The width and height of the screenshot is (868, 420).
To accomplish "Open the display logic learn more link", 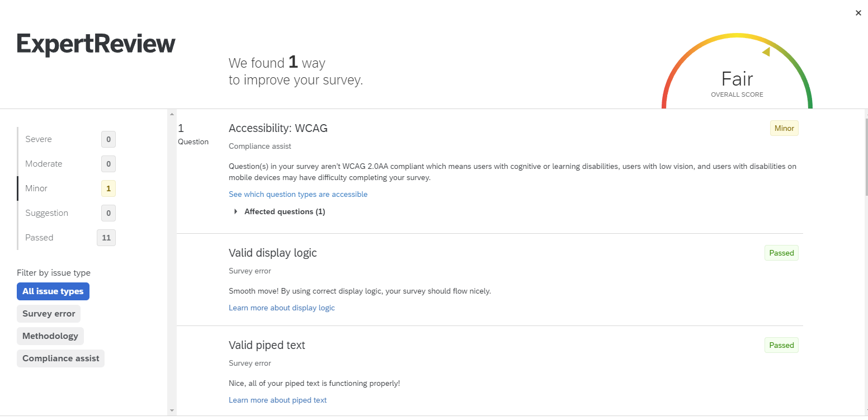I will pos(281,308).
